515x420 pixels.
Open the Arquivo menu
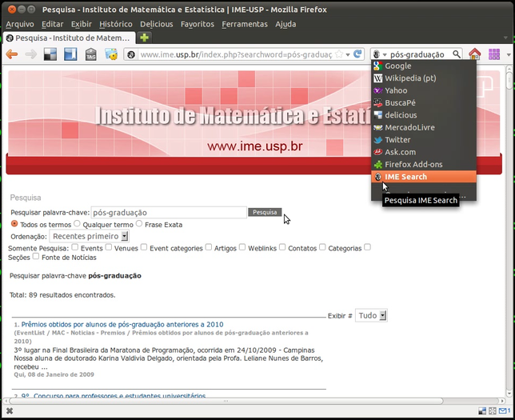coord(20,24)
